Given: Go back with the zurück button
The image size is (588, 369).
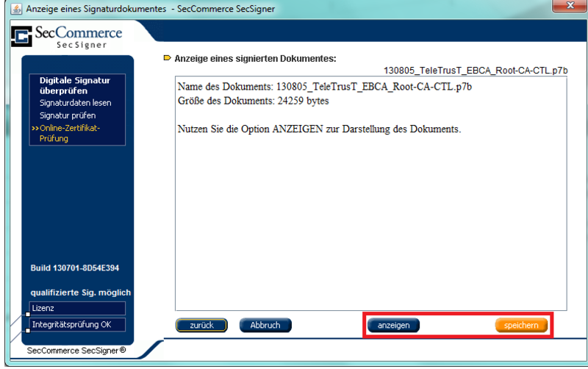Looking at the screenshot, I should 201,325.
